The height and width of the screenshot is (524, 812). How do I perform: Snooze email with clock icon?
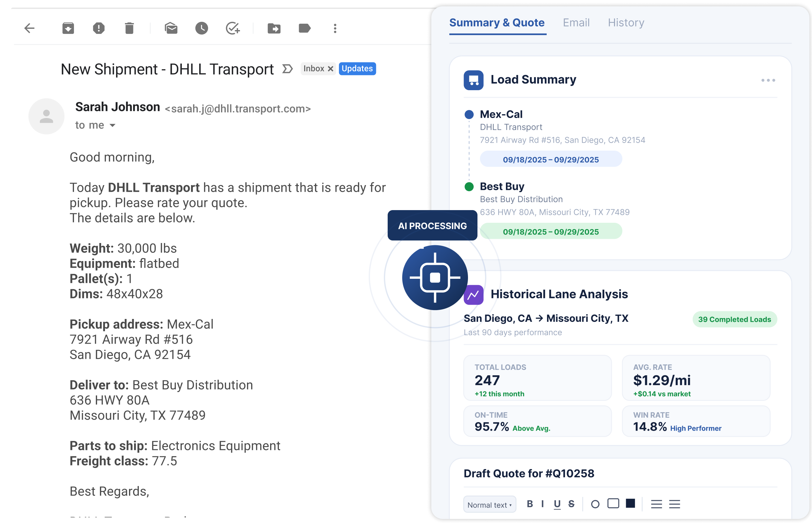click(x=202, y=28)
